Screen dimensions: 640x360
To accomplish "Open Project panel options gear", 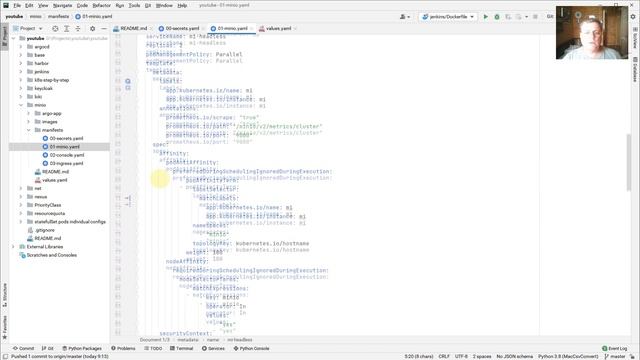I will click(x=92, y=29).
